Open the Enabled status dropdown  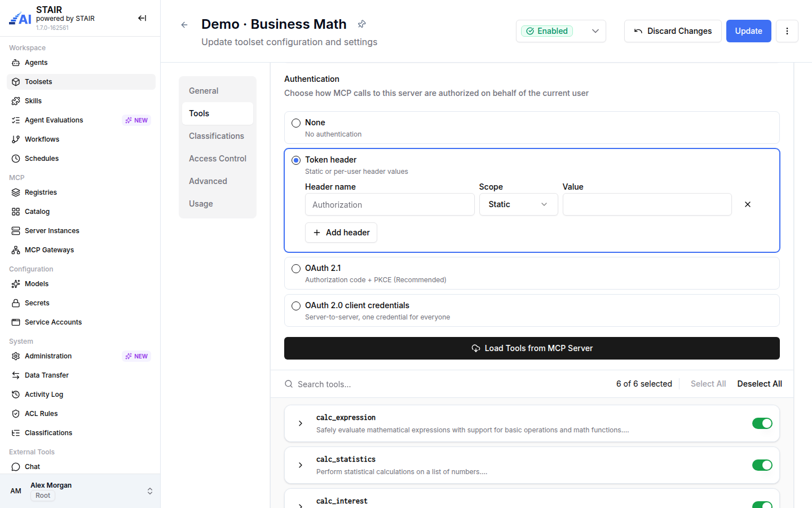pos(561,31)
